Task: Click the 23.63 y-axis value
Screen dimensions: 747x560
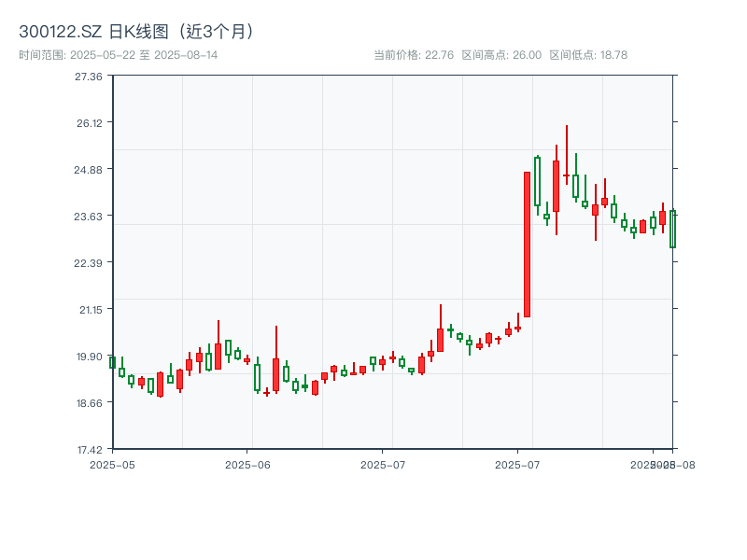Action: coord(88,217)
